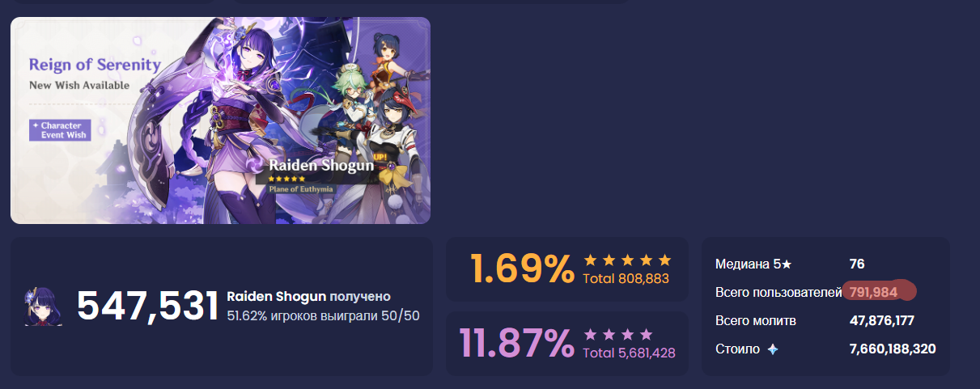Click the Всего молитв value 47,876,177

(x=881, y=321)
